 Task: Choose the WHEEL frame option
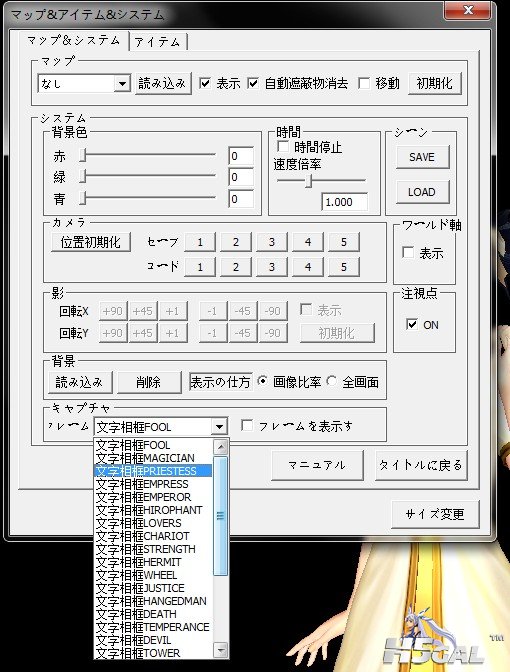pyautogui.click(x=153, y=575)
